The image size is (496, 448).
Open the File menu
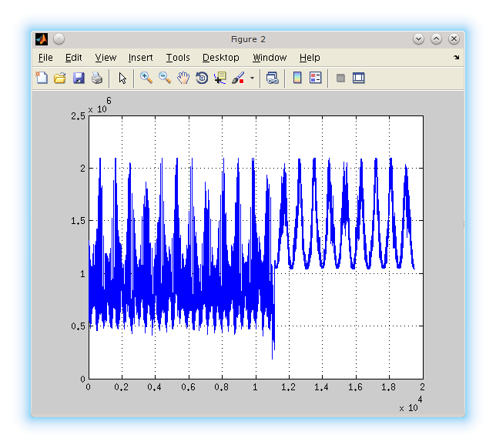click(45, 58)
